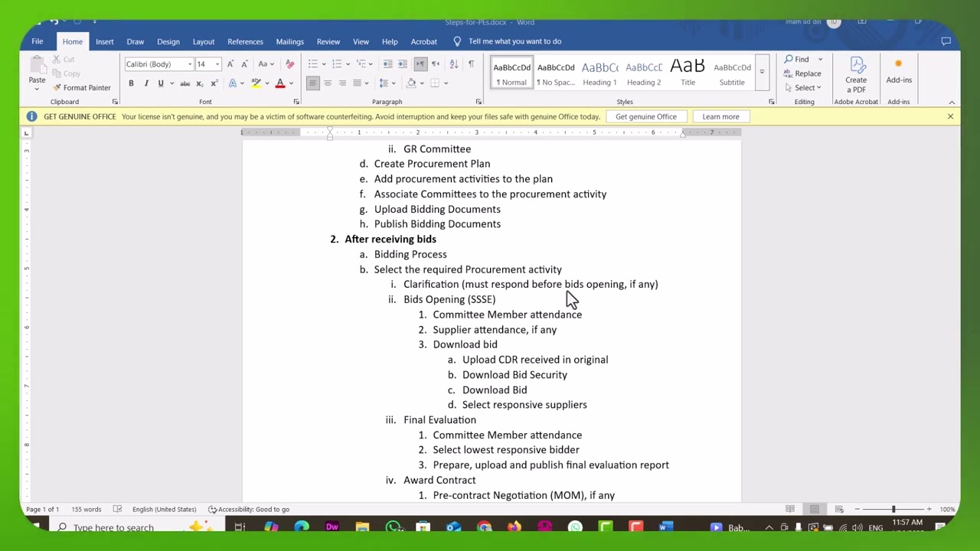This screenshot has width=980, height=551.
Task: Switch to the Design tab
Action: (168, 41)
